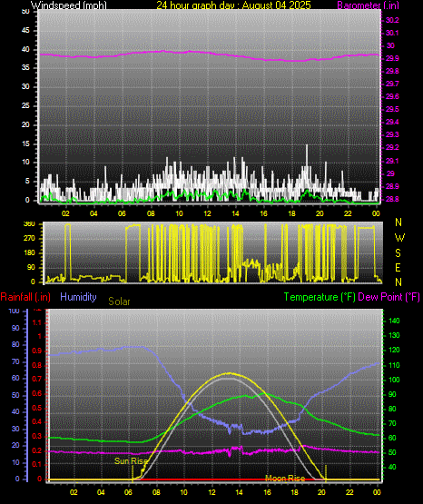
Task: Click the 140 temperature axis value
Action: click(394, 321)
